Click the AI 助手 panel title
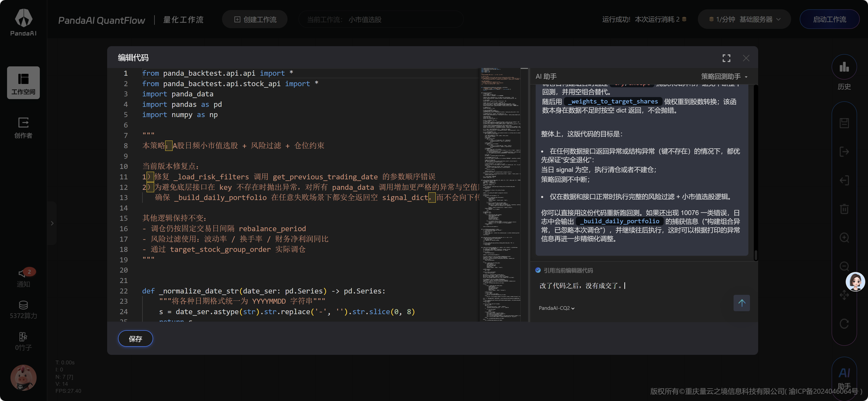Image resolution: width=868 pixels, height=401 pixels. click(546, 76)
